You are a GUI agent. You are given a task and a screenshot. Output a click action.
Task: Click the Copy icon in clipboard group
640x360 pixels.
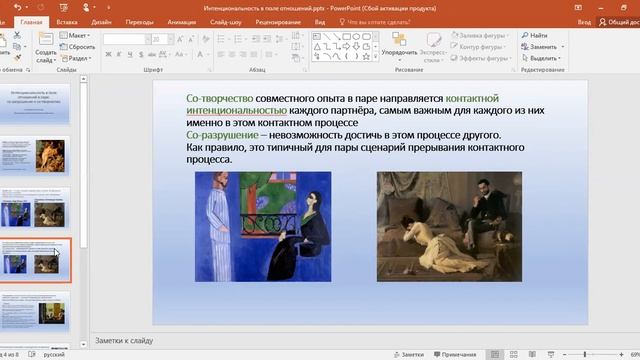[17, 47]
